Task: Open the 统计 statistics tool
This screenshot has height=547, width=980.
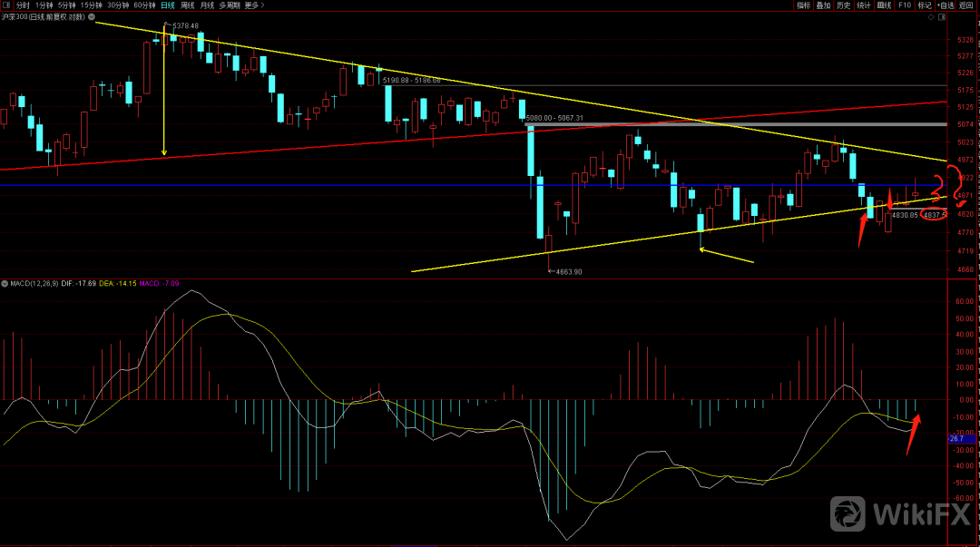Action: 864,5
